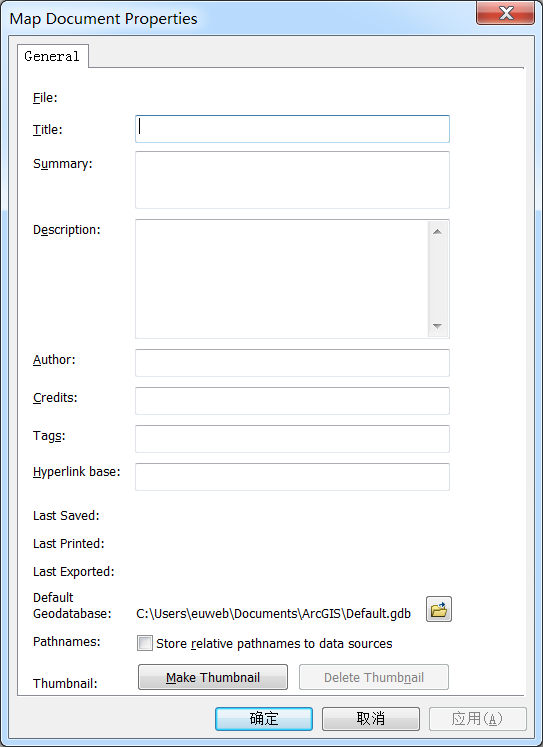Click the 应用(A) apply button

tap(478, 718)
